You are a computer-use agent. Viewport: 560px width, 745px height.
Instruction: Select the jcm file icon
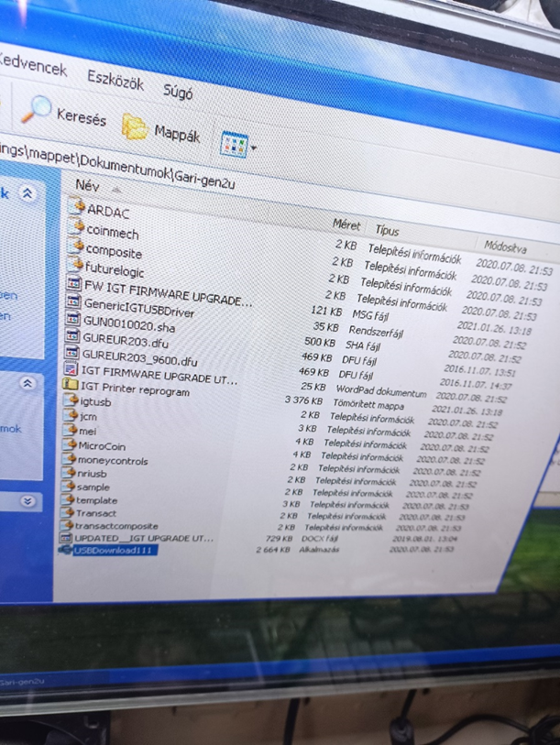click(70, 415)
